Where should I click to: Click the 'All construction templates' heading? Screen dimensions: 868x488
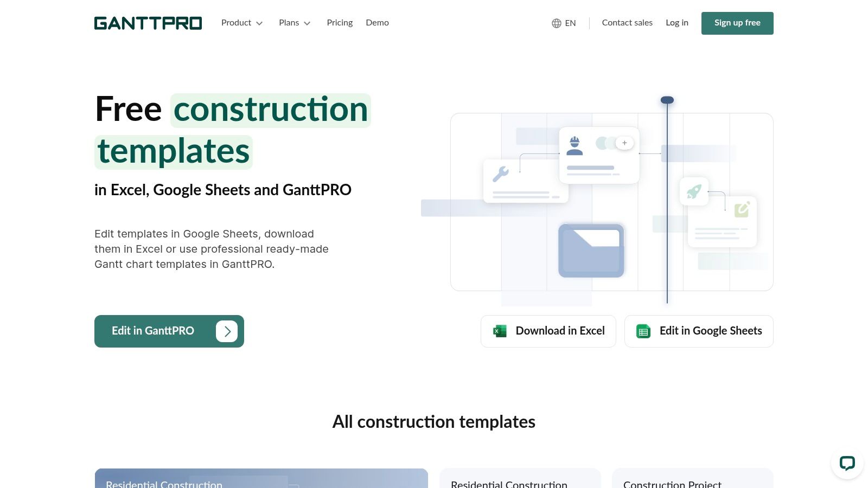coord(434,422)
